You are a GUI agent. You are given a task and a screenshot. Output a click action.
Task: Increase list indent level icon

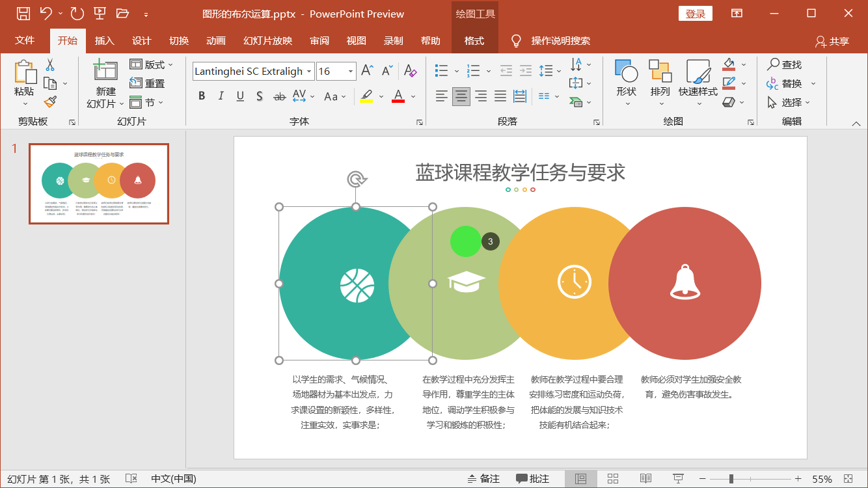(526, 71)
